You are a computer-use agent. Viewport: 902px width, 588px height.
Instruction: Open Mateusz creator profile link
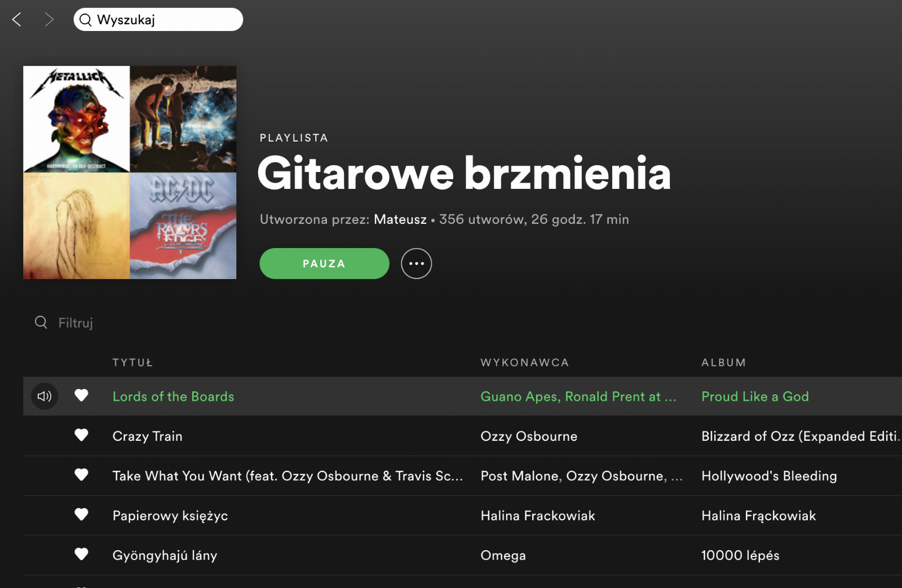coord(400,219)
